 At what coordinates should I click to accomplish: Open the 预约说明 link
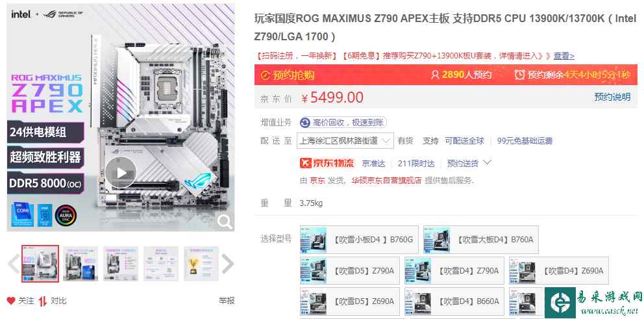point(612,97)
